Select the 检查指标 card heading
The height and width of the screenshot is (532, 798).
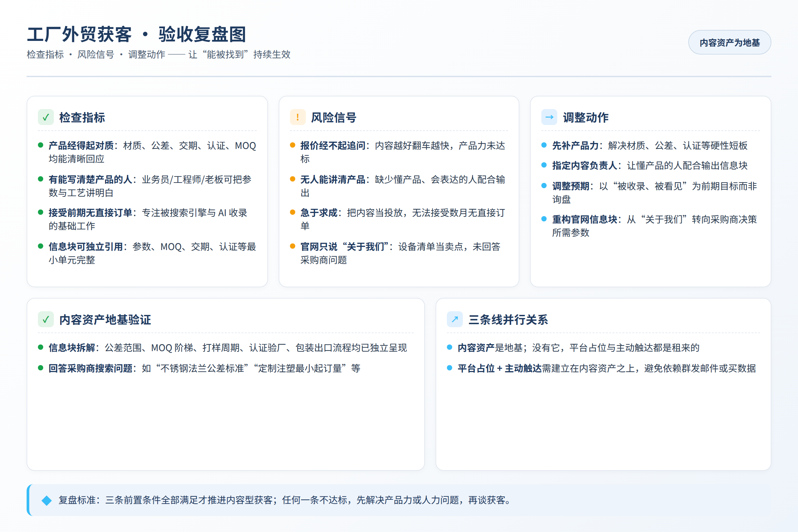click(x=82, y=117)
